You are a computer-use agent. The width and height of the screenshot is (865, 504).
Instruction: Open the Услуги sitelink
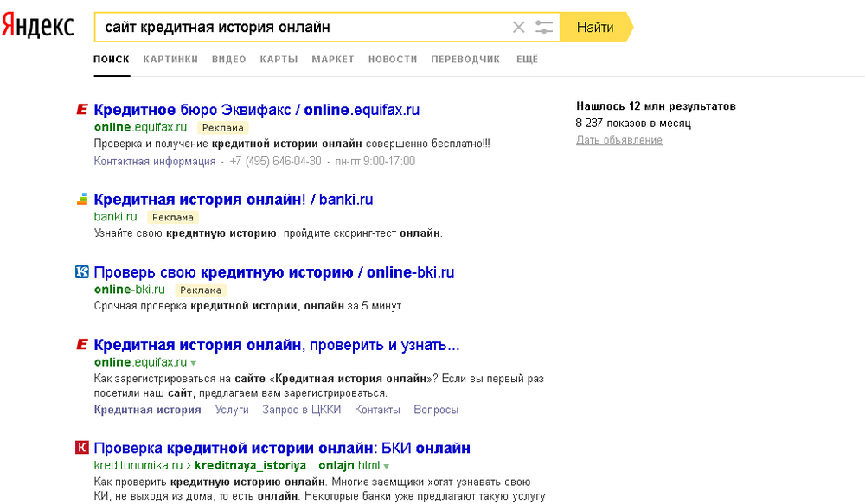pyautogui.click(x=232, y=410)
